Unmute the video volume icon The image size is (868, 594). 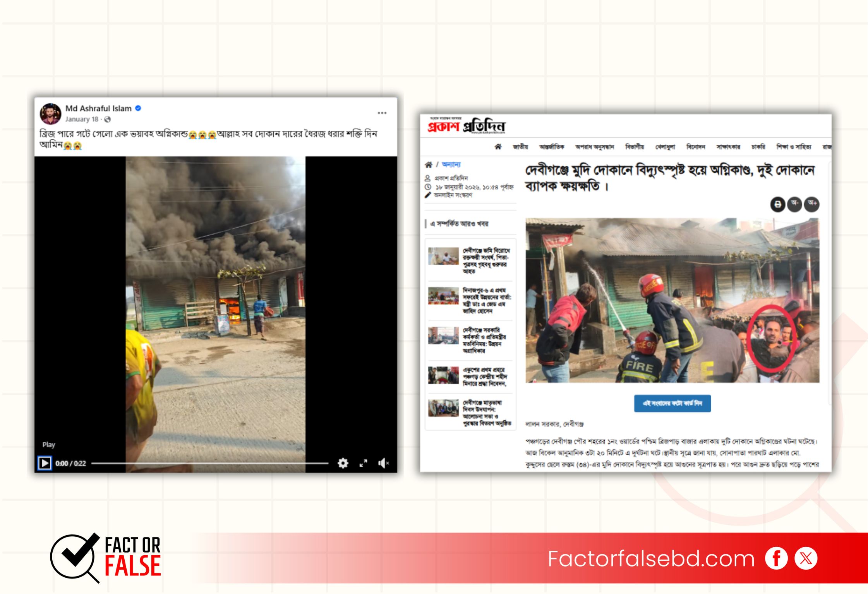click(x=383, y=463)
